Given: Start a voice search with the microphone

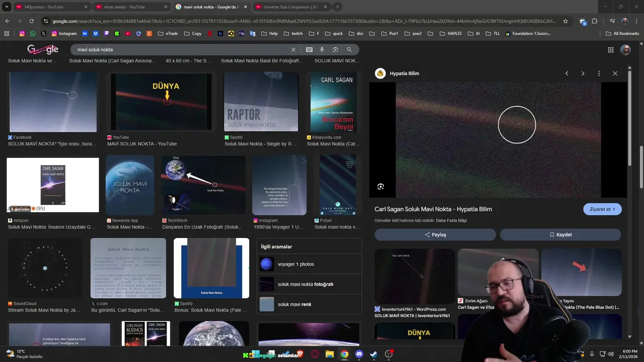Looking at the screenshot, I should click(322, 50).
